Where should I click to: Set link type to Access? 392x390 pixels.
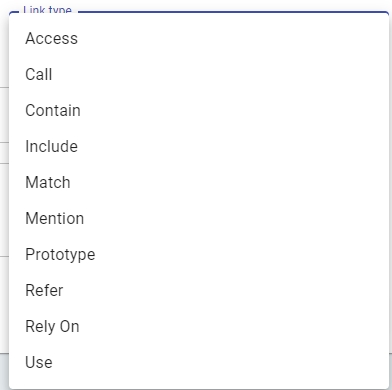(x=199, y=38)
